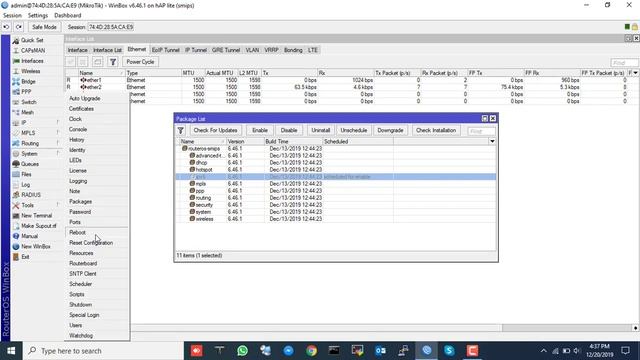The image size is (640, 360).
Task: Click the Enable button in Package List
Action: point(260,130)
